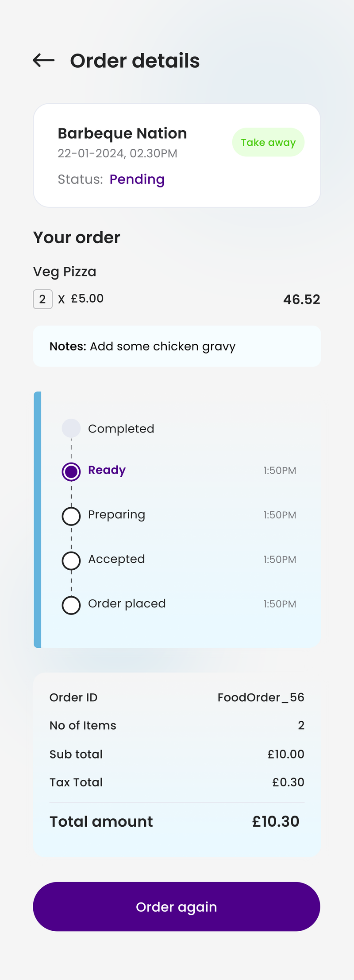Click the 1:50PM timestamp next to Ready
The width and height of the screenshot is (354, 980).
[280, 471]
